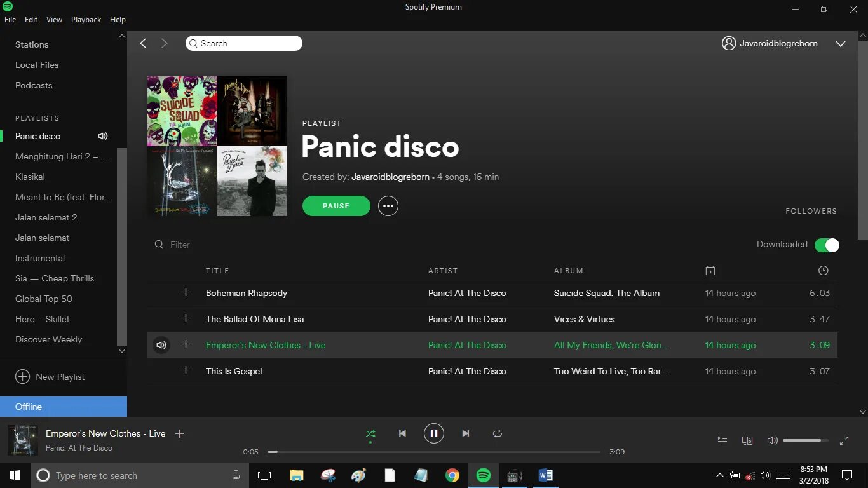Image resolution: width=868 pixels, height=488 pixels.
Task: Go back with the left arrow
Action: point(143,43)
